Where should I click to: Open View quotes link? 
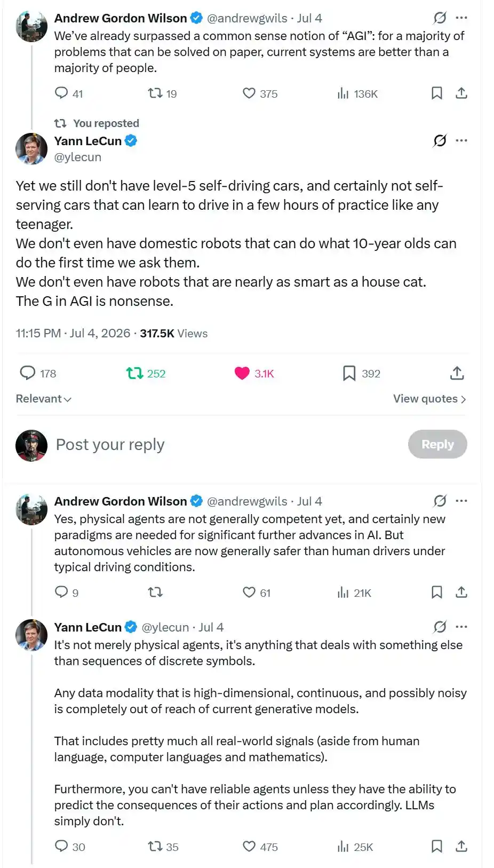click(429, 399)
